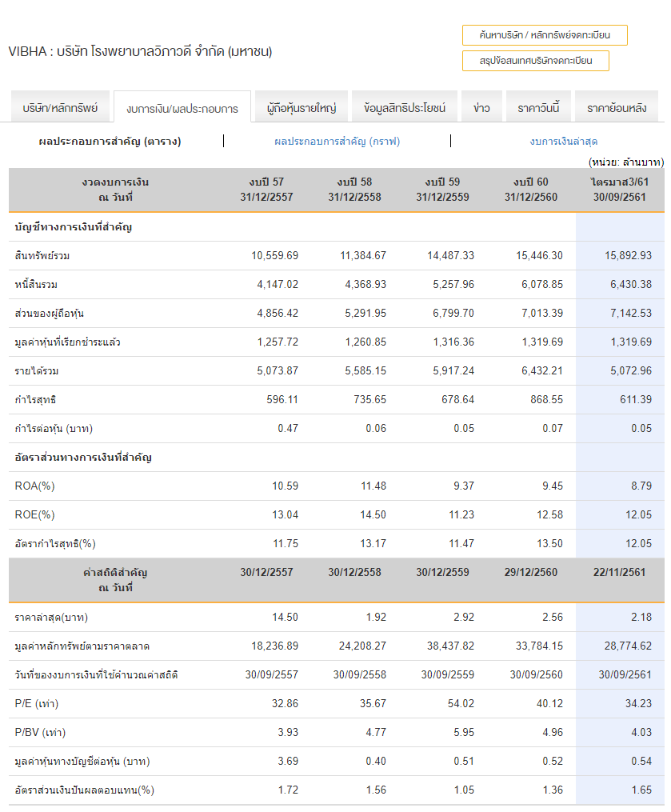Click the P/BV (เท่า) row label
This screenshot has height=812, width=671.
point(40,733)
